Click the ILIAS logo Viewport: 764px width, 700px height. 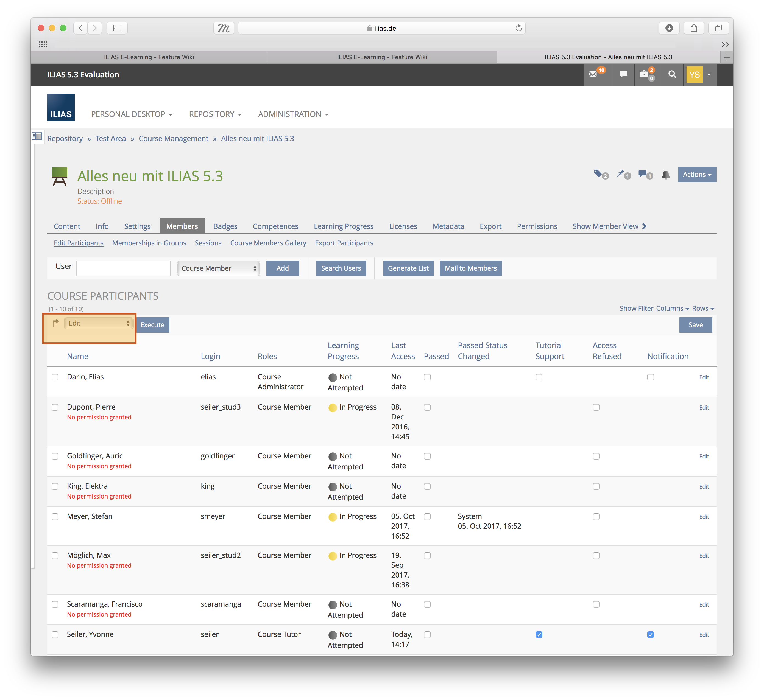pos(61,108)
